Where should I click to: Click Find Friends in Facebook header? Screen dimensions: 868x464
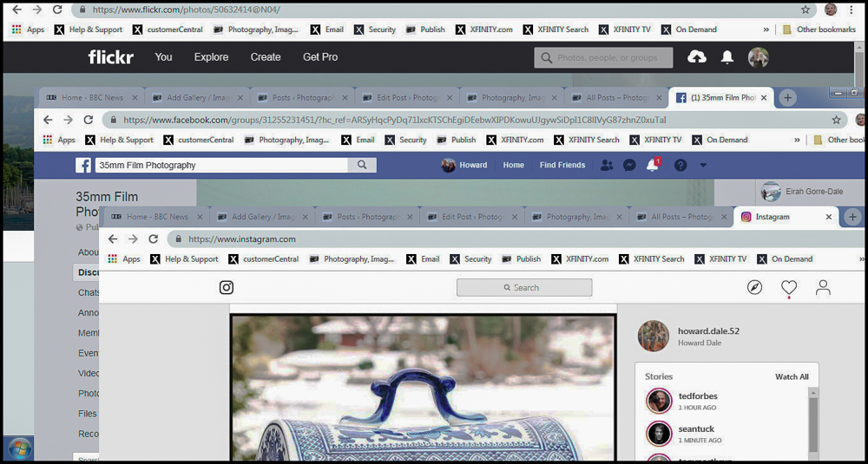[x=562, y=165]
